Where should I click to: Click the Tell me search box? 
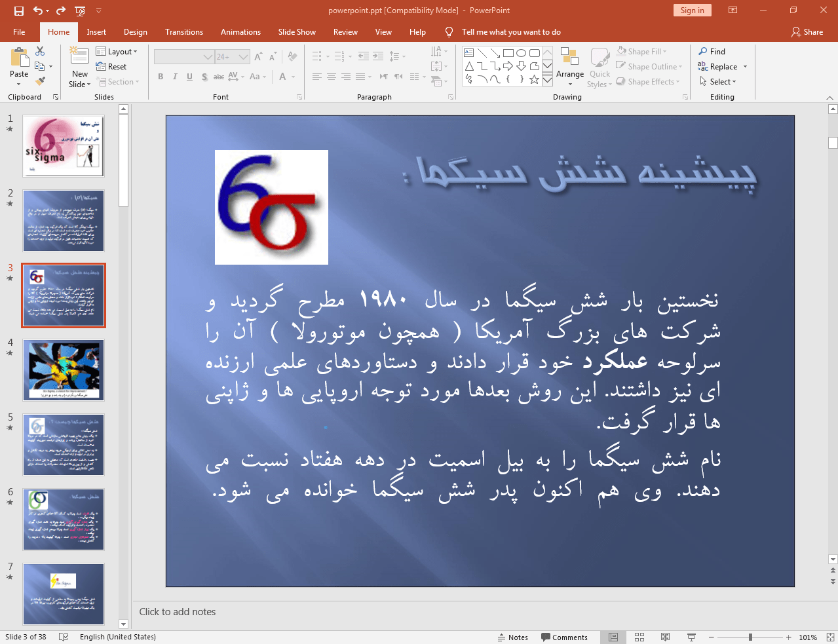point(511,32)
